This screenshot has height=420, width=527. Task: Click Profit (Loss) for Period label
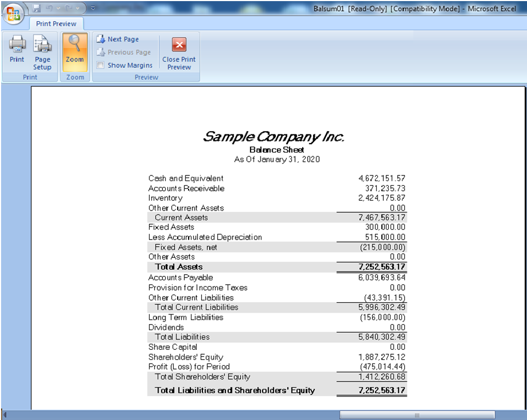pos(189,367)
